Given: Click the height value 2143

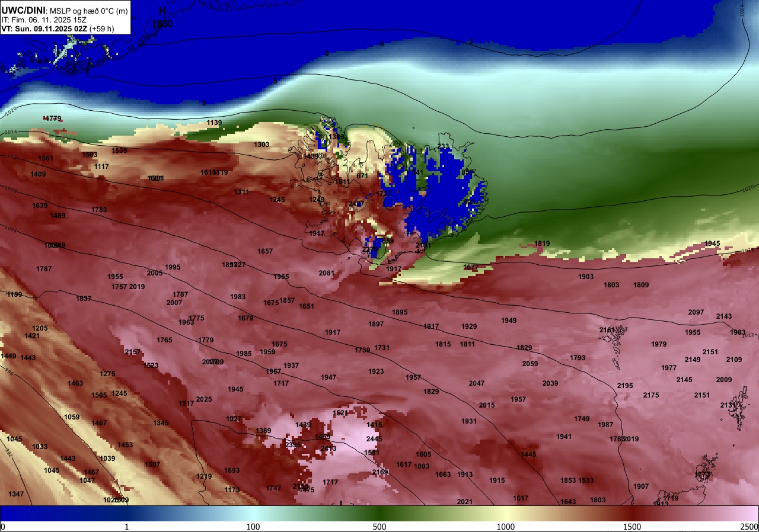Looking at the screenshot, I should click(x=724, y=316).
